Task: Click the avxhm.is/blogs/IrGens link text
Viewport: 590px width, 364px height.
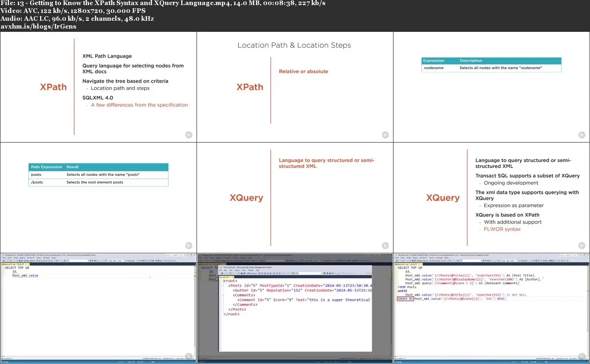Action: (38, 26)
